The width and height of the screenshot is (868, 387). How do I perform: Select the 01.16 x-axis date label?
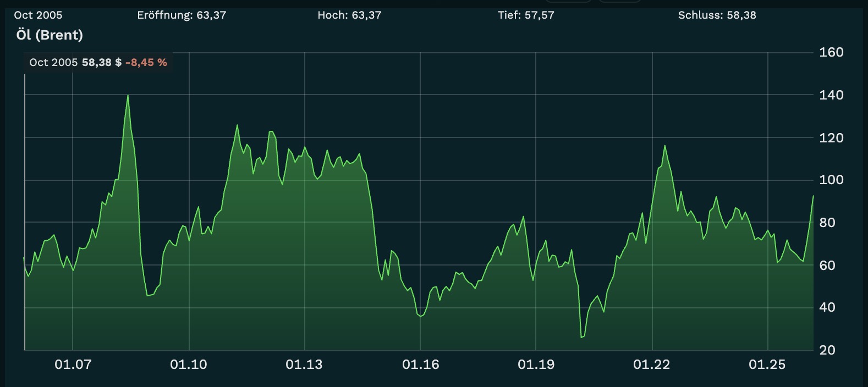coord(421,364)
